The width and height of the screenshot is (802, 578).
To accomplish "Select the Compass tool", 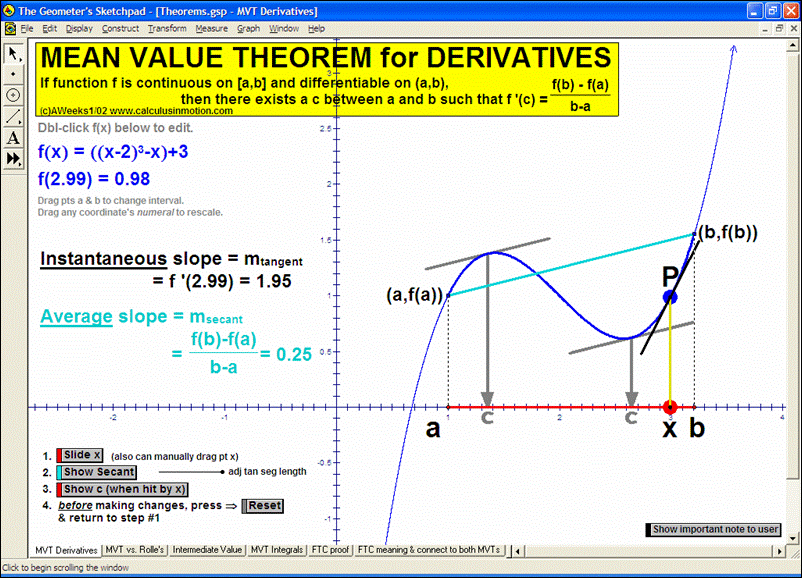I will (x=13, y=95).
